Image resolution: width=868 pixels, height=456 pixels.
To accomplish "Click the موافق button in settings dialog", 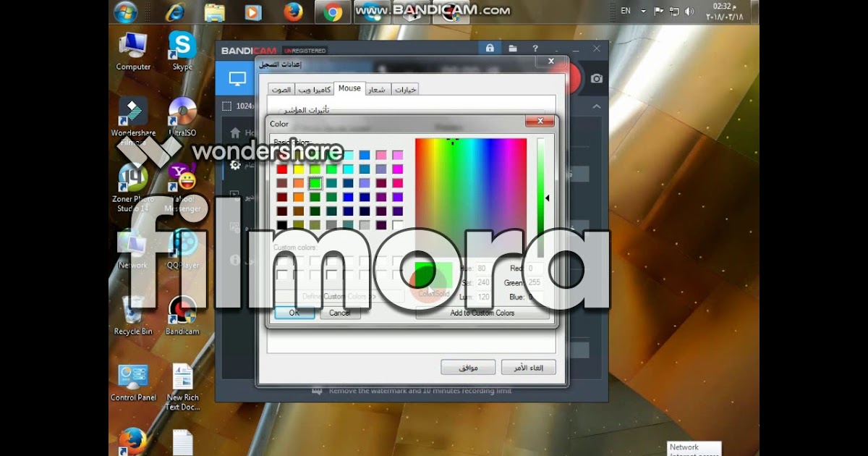I will pos(468,367).
